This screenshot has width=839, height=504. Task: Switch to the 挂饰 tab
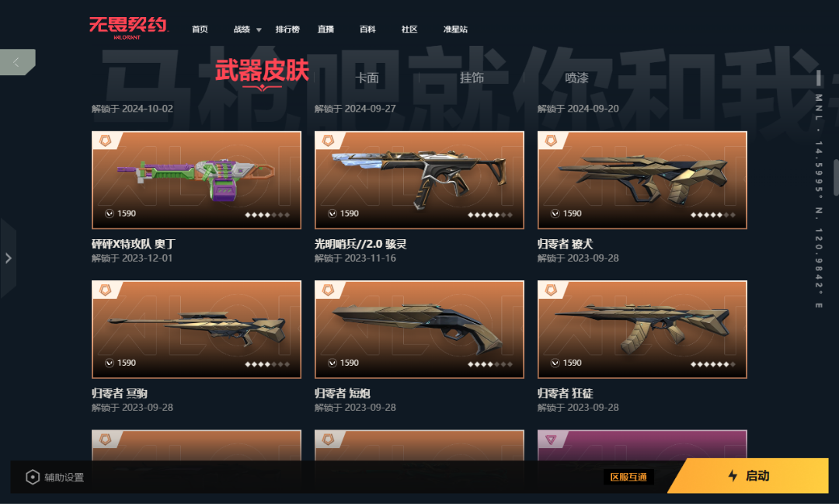pos(472,78)
